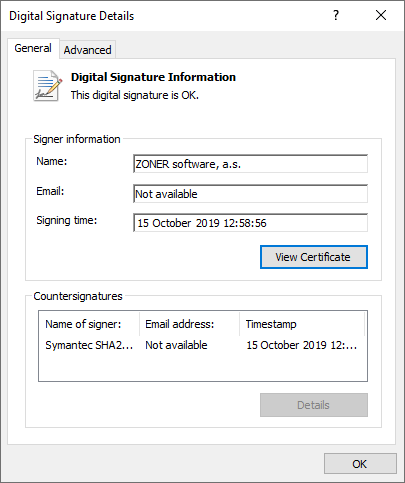Click the Name: label
Viewport: 405px width, 483px height.
(52, 161)
